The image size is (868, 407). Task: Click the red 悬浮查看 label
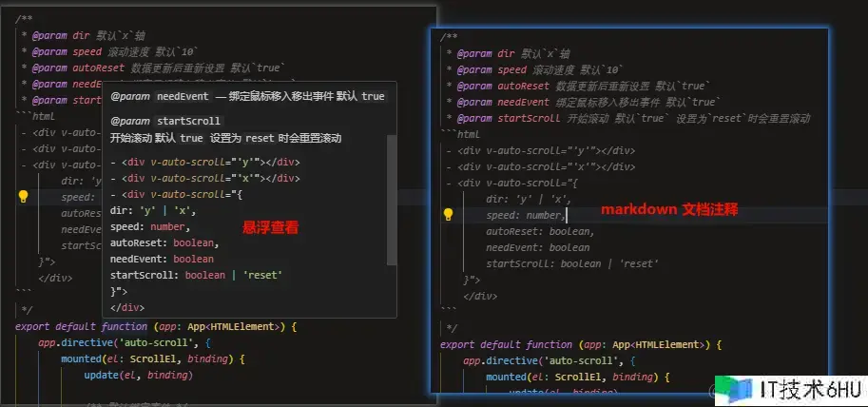coord(270,227)
